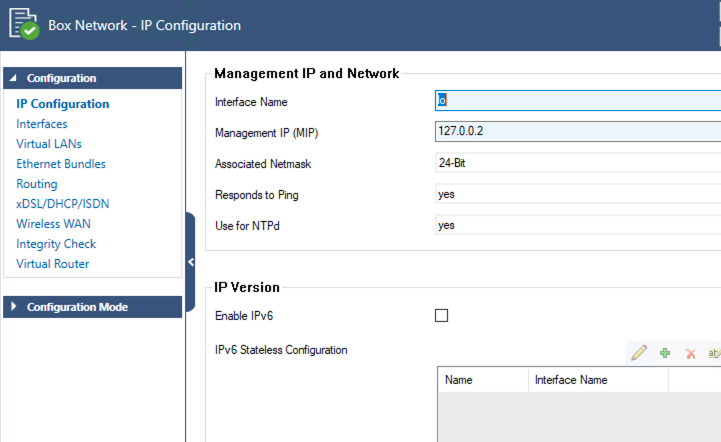This screenshot has width=721, height=442.
Task: Collapse the sidebar using the arrow handle
Action: click(190, 262)
